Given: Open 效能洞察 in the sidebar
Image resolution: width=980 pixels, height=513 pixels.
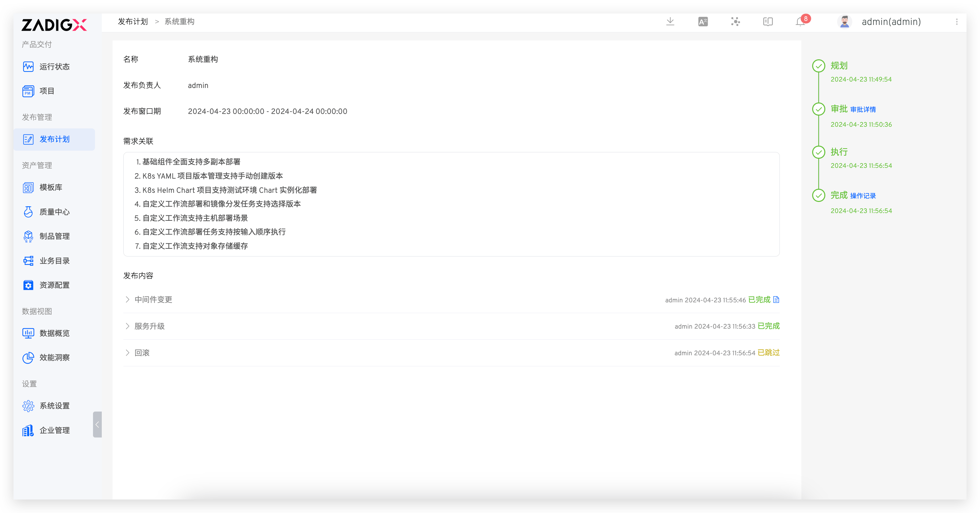Looking at the screenshot, I should 54,358.
